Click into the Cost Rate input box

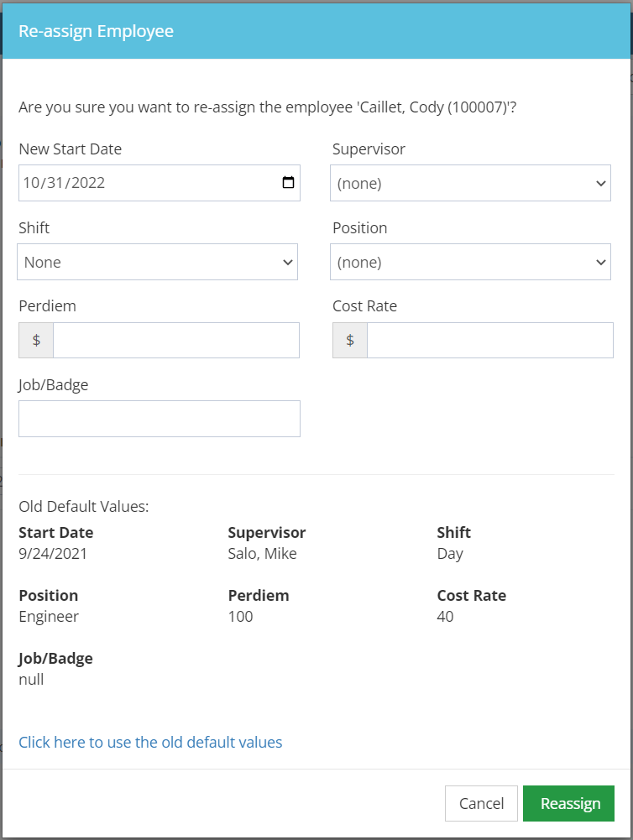tap(489, 341)
